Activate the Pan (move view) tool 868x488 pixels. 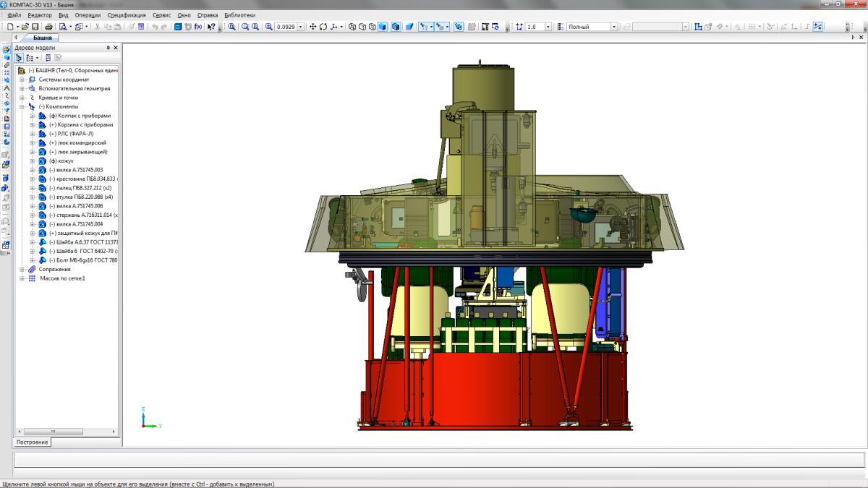(313, 27)
